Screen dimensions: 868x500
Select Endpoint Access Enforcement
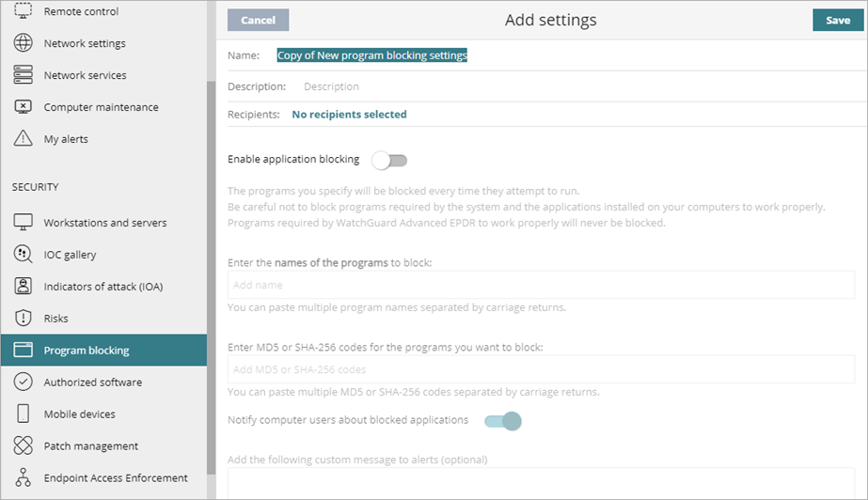pos(116,477)
